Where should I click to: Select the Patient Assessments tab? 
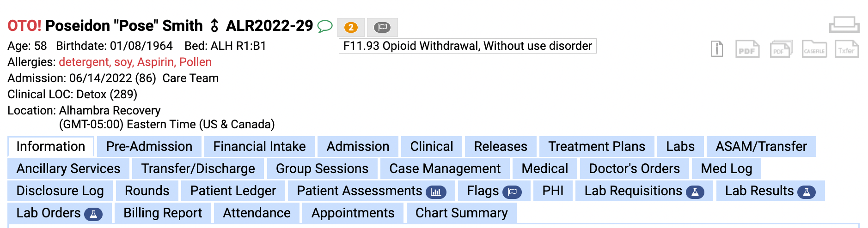pos(371,191)
